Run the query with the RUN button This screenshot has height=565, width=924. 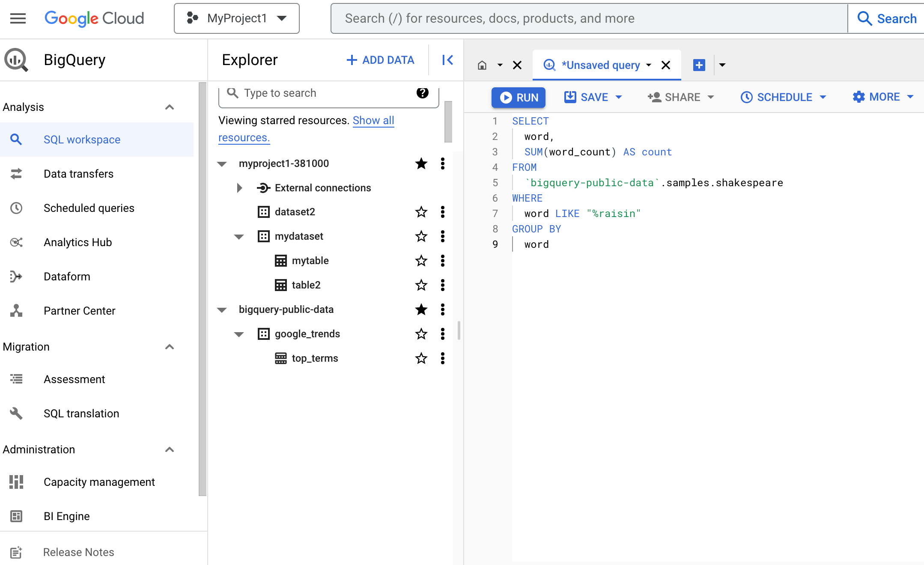pos(519,97)
